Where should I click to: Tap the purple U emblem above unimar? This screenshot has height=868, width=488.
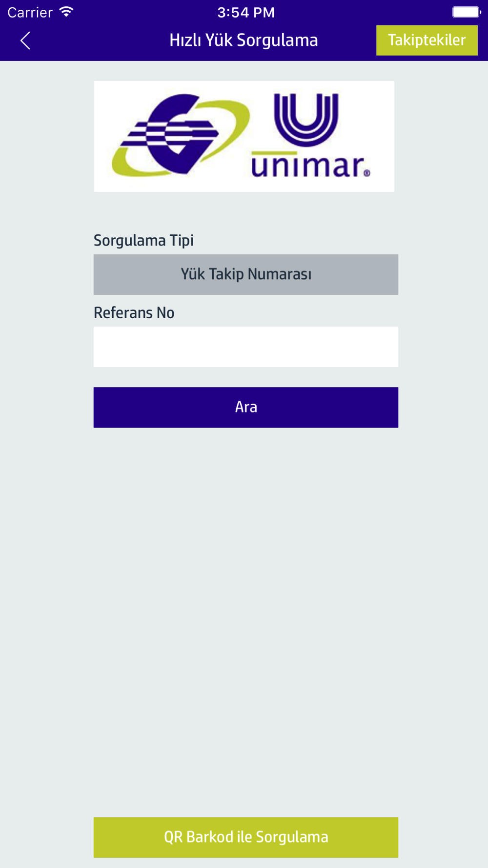306,119
